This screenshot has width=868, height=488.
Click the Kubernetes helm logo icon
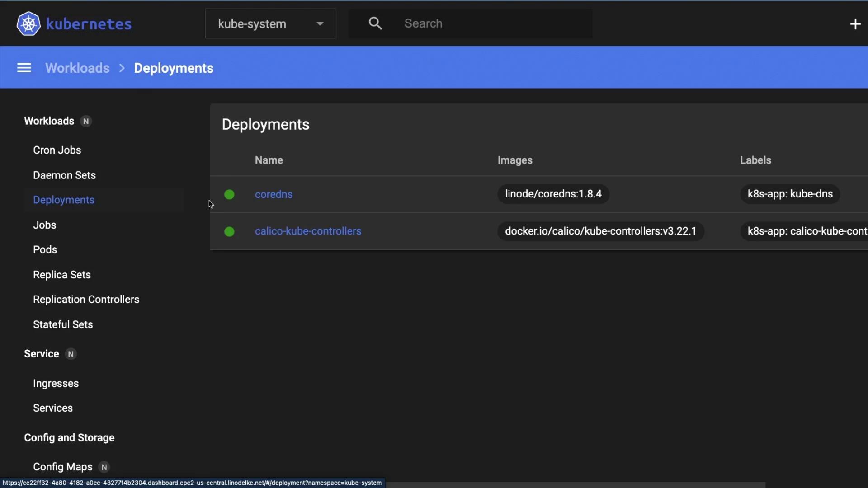click(x=28, y=23)
